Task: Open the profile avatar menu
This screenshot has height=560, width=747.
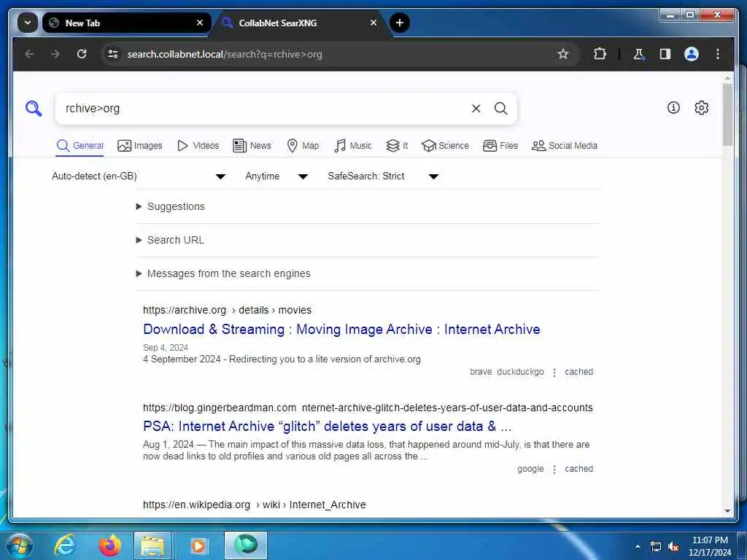Action: (x=692, y=54)
